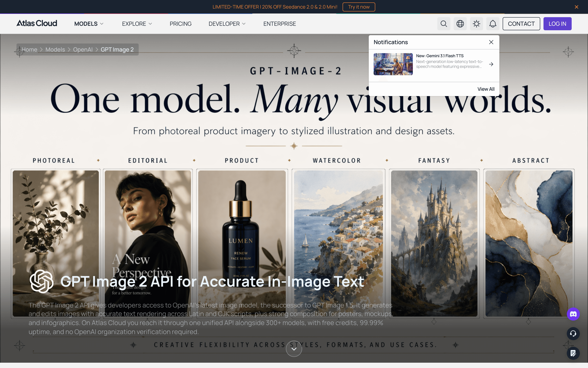Close the Notifications panel

[x=491, y=42]
